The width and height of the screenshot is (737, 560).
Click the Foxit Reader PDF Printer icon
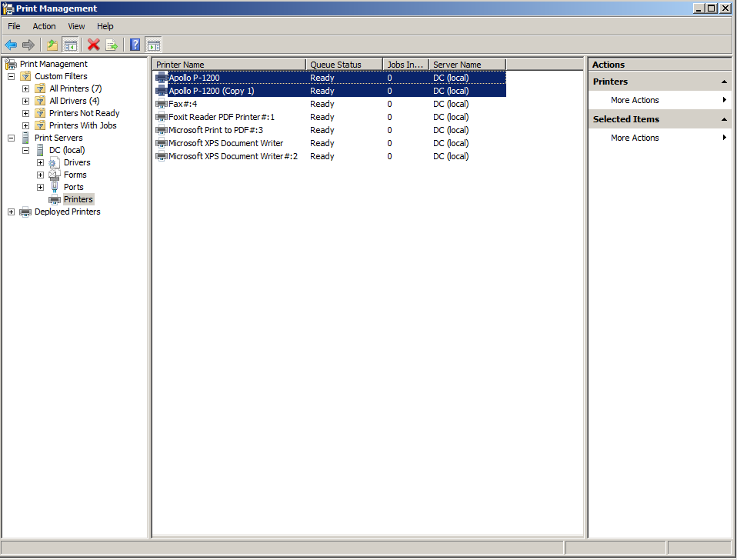click(x=162, y=117)
